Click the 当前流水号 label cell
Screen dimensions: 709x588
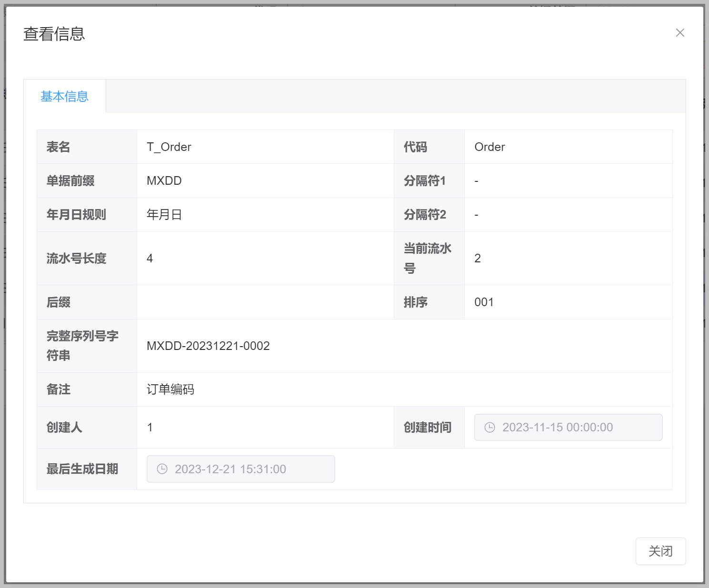pos(429,258)
